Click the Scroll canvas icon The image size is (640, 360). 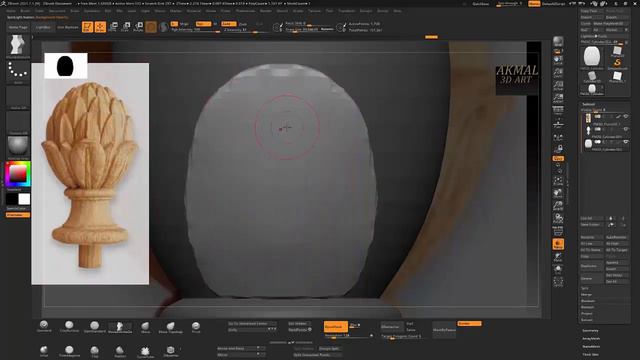558,61
